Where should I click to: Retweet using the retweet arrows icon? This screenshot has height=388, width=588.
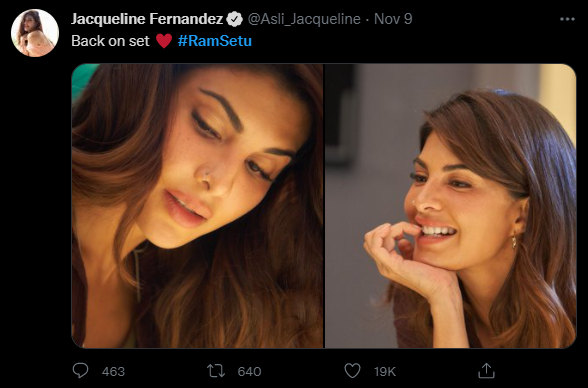click(216, 371)
